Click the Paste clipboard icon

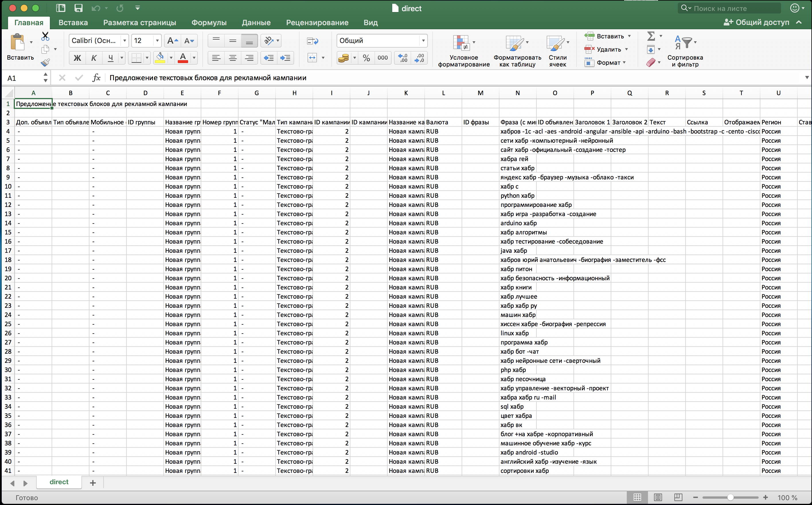[18, 42]
